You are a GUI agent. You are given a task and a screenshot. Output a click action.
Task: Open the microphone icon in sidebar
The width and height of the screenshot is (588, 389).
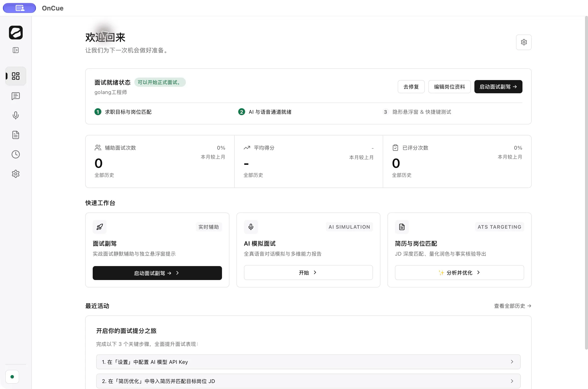16,115
